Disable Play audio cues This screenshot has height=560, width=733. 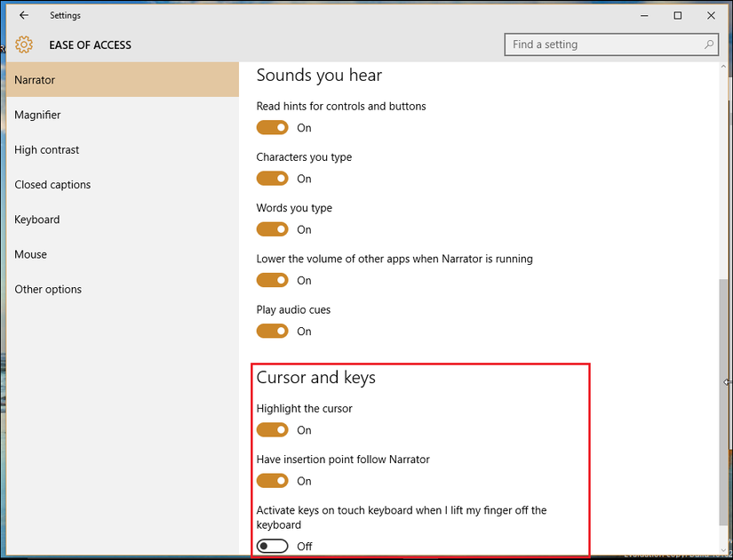point(272,331)
